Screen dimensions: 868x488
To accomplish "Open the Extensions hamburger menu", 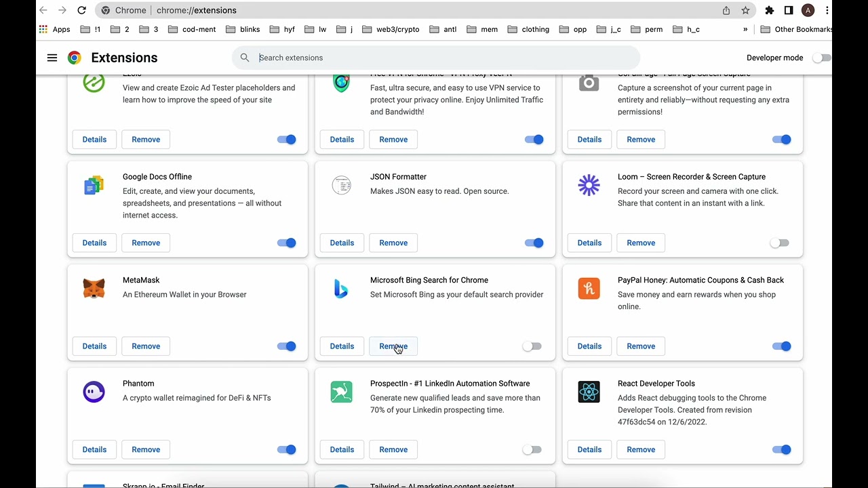I will point(52,58).
